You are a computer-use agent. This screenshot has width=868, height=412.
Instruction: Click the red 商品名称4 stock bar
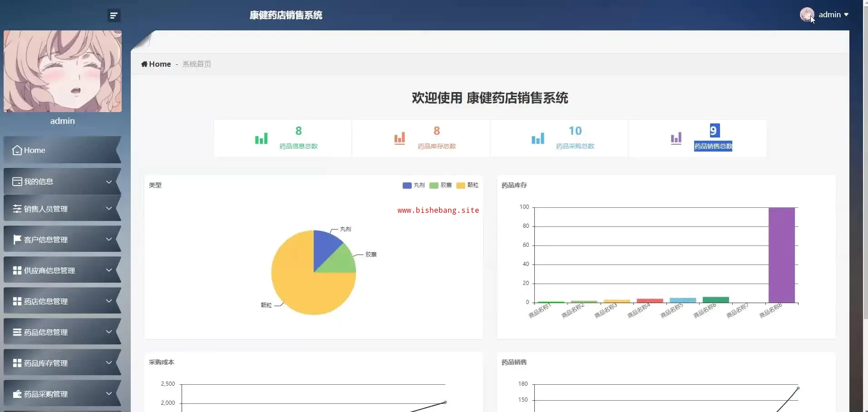click(x=650, y=300)
